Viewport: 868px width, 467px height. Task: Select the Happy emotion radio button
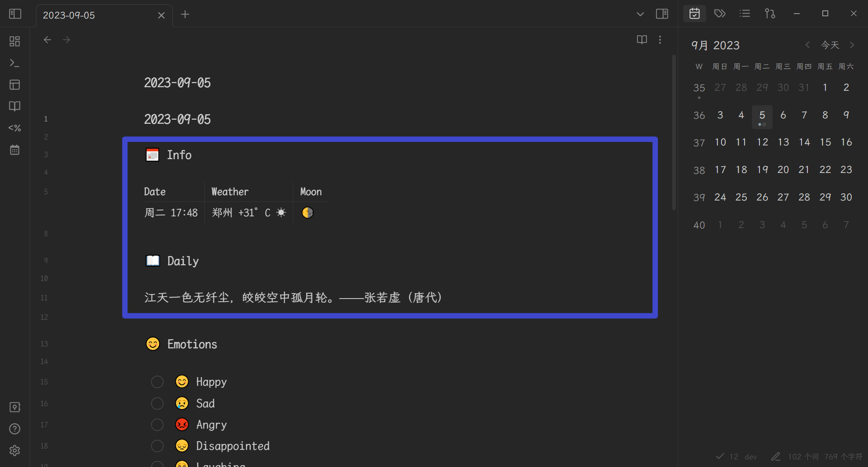tap(157, 382)
